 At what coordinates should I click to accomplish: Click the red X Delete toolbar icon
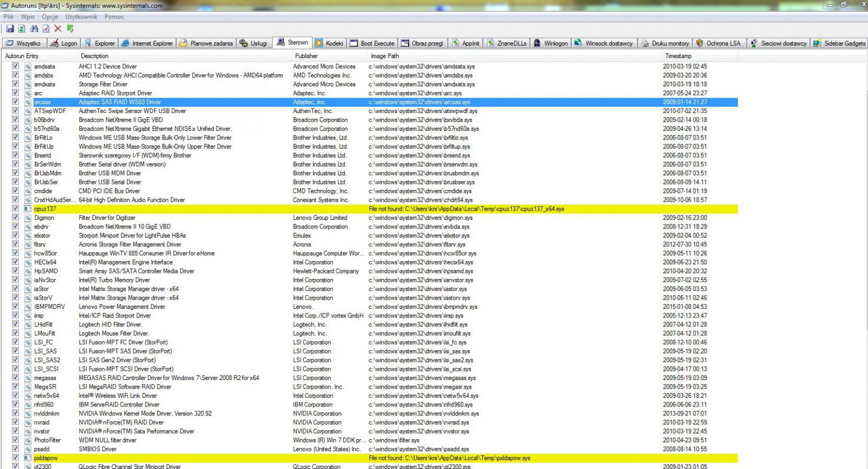coord(58,28)
